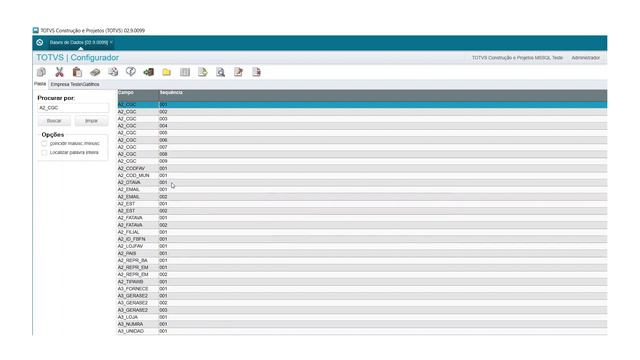
Task: Select the A2_CGC row with sequence 008
Action: [x=362, y=154]
